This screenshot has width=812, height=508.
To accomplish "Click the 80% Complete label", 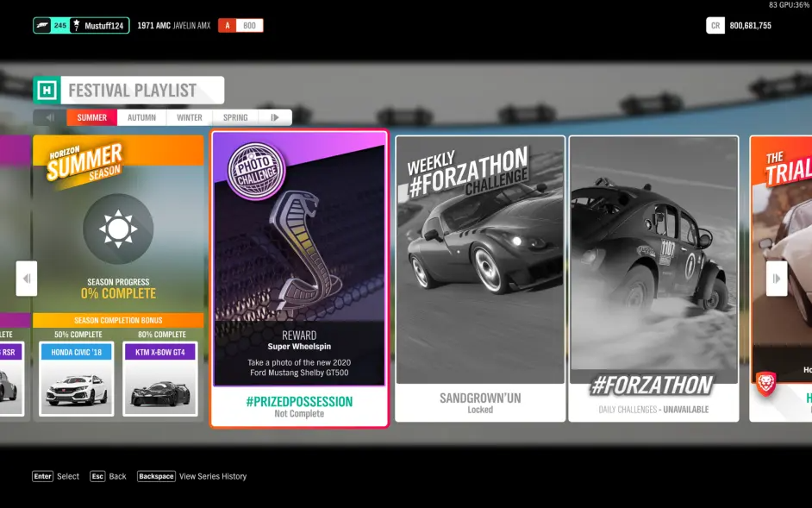I will [162, 335].
